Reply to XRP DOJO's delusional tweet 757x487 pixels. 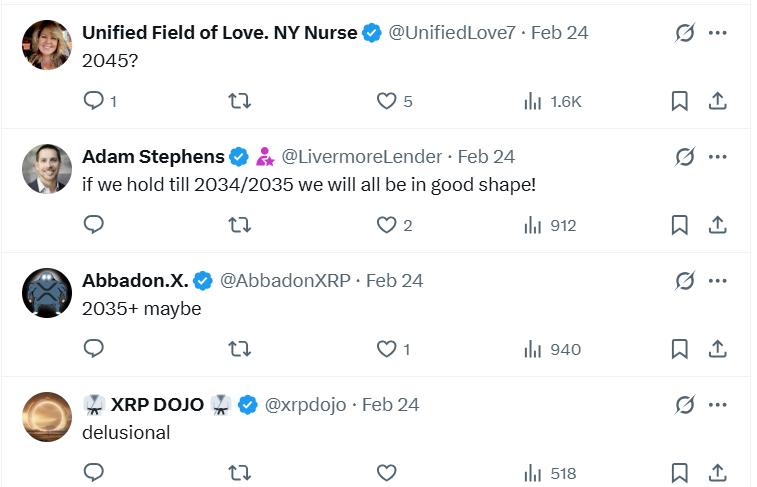pyautogui.click(x=94, y=473)
